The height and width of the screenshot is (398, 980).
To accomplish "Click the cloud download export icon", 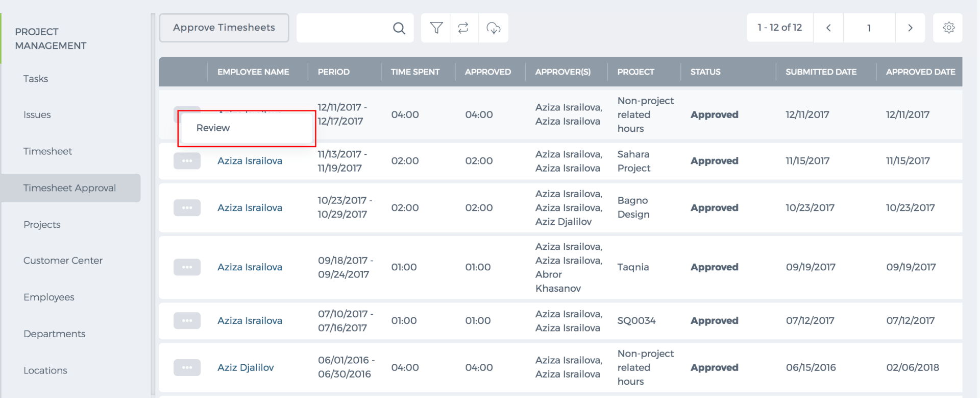I will click(494, 28).
